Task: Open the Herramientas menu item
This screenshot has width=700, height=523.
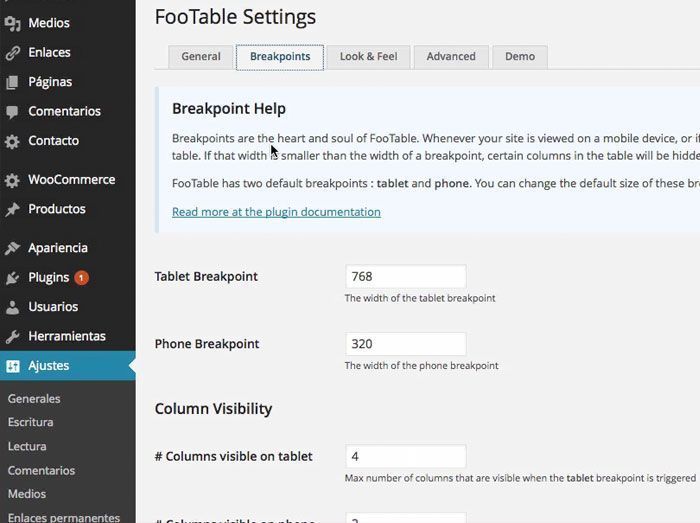Action: [68, 336]
